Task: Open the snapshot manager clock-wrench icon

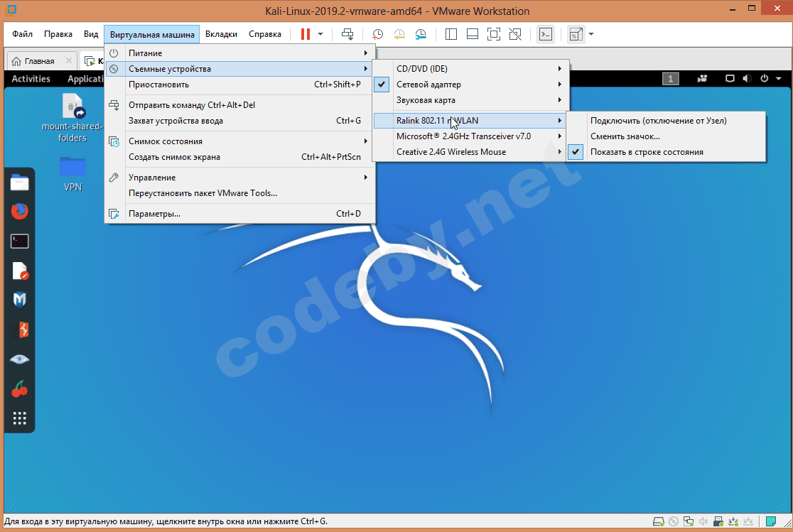Action: click(x=420, y=34)
